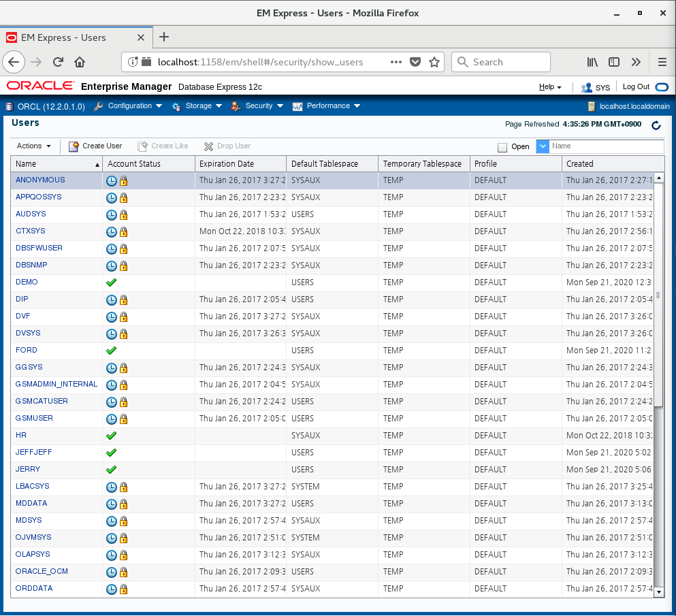The width and height of the screenshot is (676, 616).
Task: Click the Account Status column header
Action: click(x=148, y=164)
